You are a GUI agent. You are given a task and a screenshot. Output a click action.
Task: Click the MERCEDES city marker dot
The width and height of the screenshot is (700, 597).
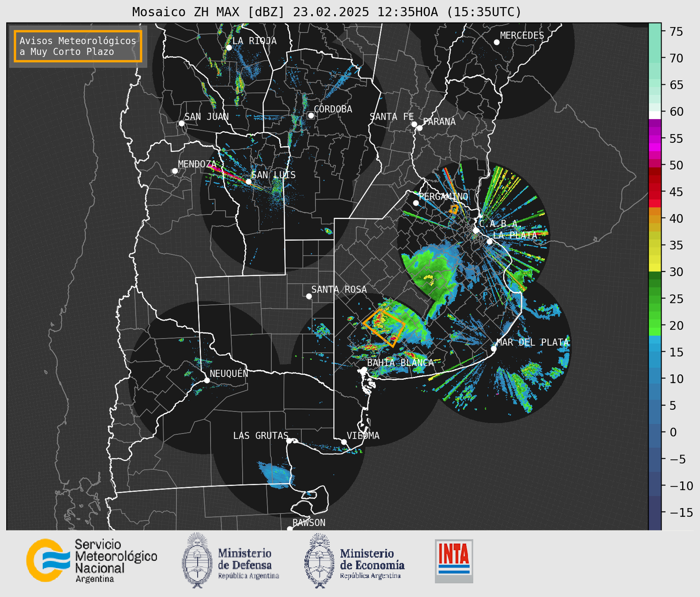pos(497,42)
